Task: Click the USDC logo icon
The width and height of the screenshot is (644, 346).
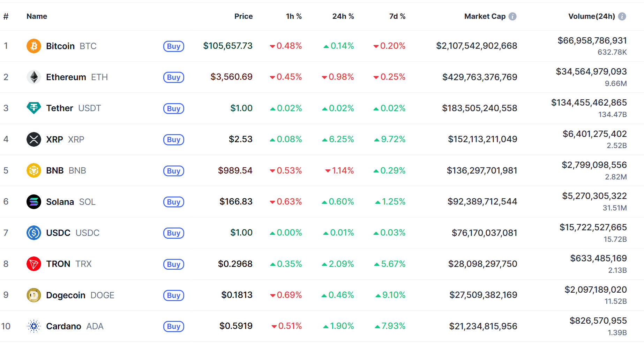Action: coord(34,233)
